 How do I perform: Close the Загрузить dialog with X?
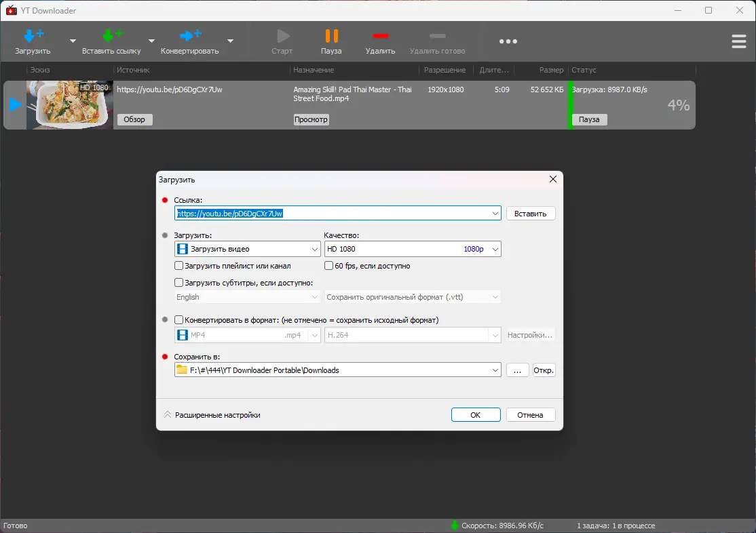click(x=553, y=179)
